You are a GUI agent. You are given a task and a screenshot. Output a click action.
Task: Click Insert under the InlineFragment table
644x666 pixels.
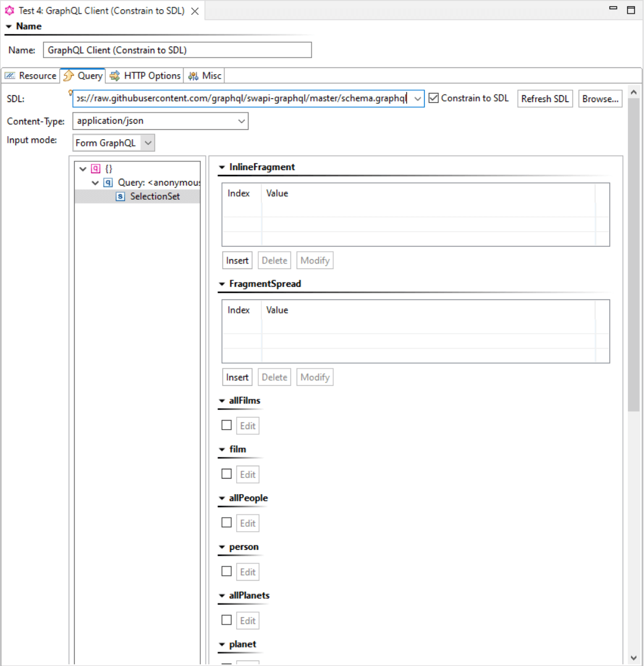pos(237,260)
